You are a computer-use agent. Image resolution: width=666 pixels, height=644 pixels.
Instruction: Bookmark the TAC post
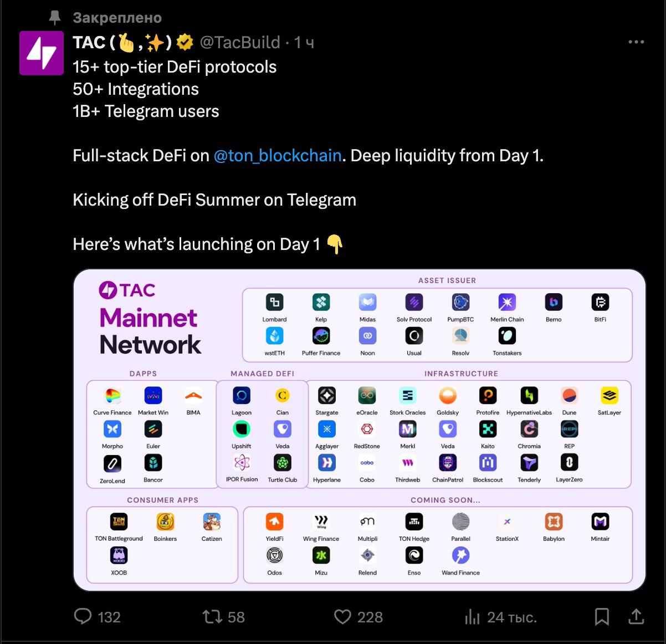click(602, 616)
